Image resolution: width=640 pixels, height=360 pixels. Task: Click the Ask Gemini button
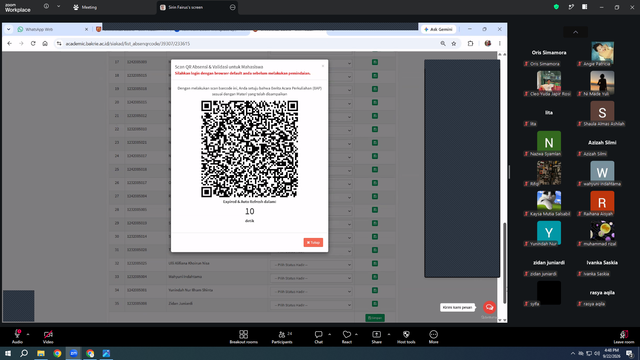click(438, 29)
